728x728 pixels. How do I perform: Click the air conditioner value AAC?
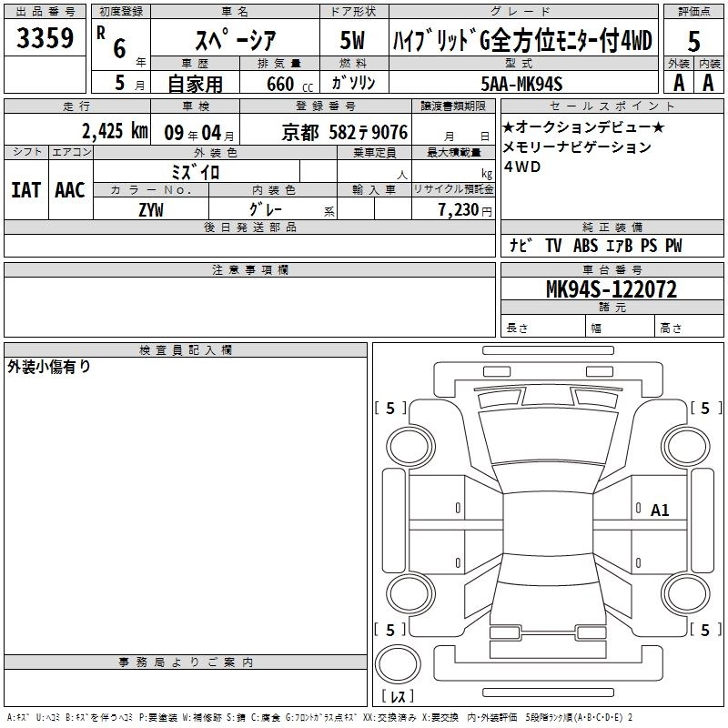click(x=70, y=190)
